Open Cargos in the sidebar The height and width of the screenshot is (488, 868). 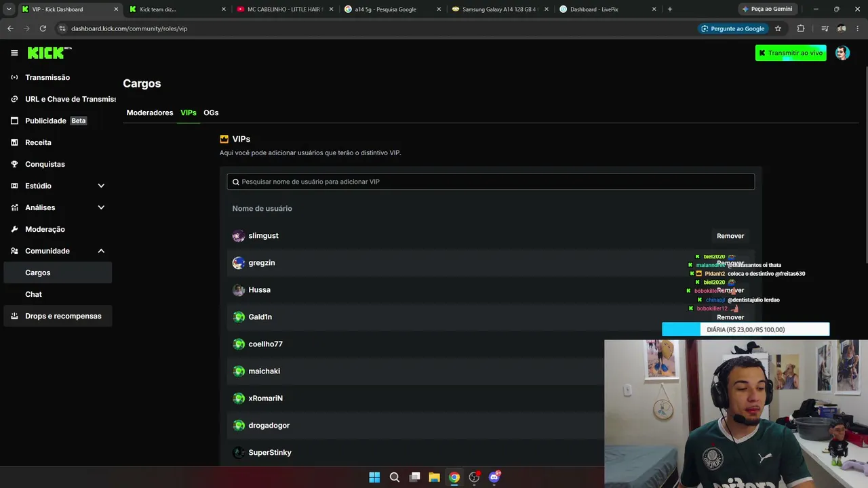58,272
